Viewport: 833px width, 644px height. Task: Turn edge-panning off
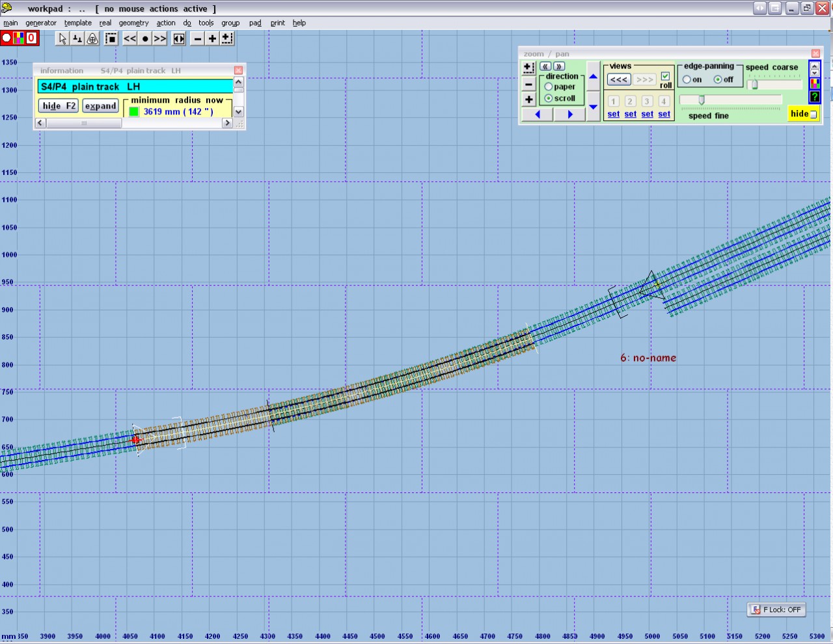(718, 79)
